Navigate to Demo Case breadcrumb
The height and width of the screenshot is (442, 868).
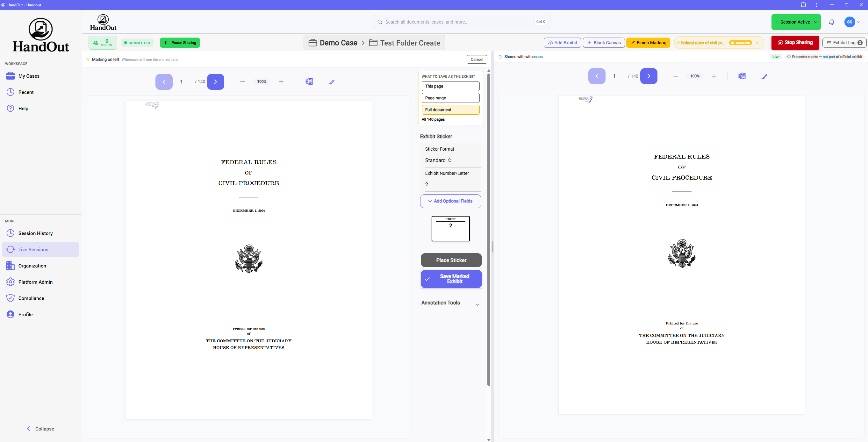(338, 43)
